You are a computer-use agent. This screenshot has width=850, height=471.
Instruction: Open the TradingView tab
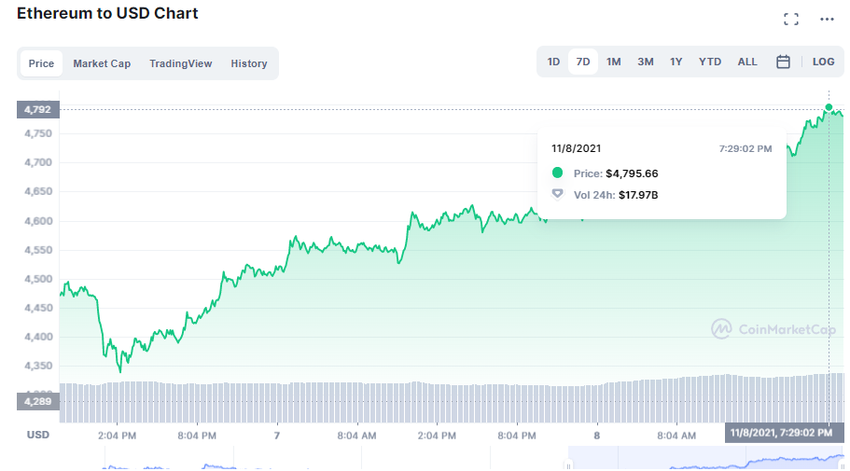click(x=181, y=64)
